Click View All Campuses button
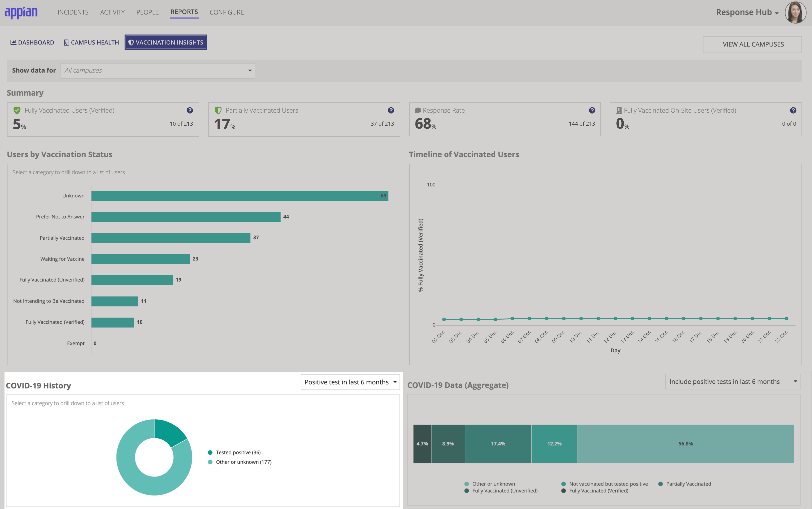This screenshot has width=812, height=509. [752, 45]
